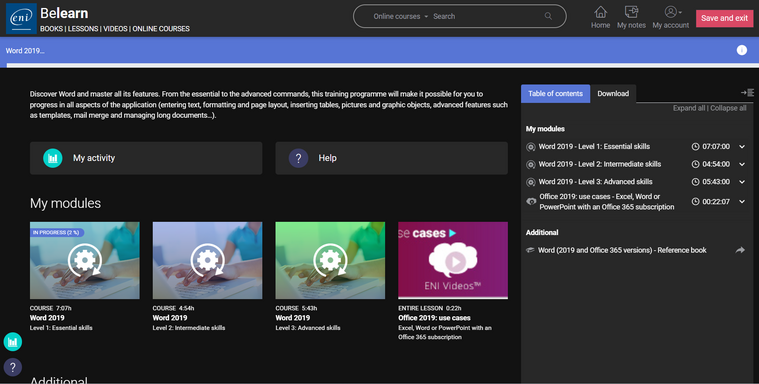Click module icon beside Word 2019 Level 3 row
The image size is (759, 384).
(531, 182)
